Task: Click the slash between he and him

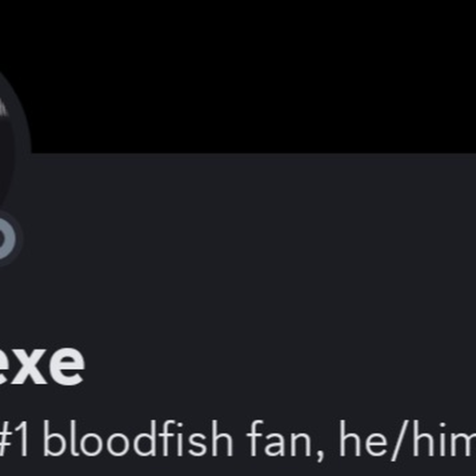Action: 399,442
